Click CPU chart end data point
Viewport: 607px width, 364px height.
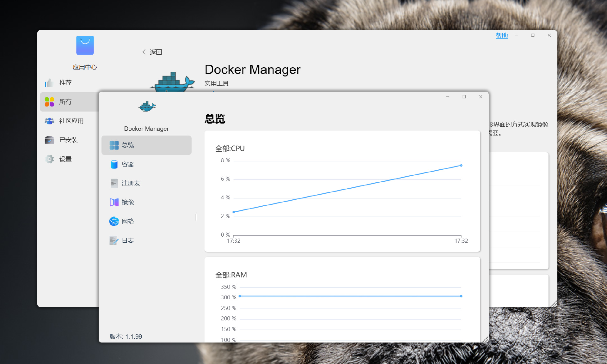(461, 166)
